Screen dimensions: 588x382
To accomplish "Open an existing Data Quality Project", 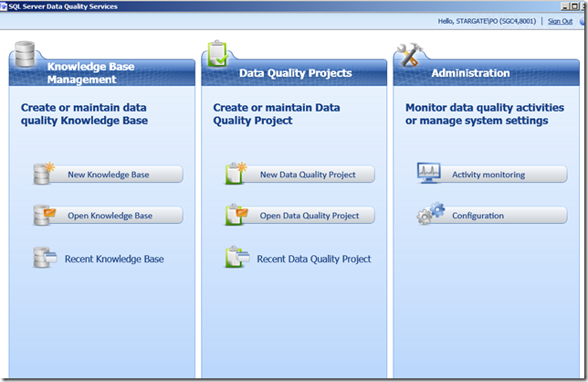I will coord(308,216).
